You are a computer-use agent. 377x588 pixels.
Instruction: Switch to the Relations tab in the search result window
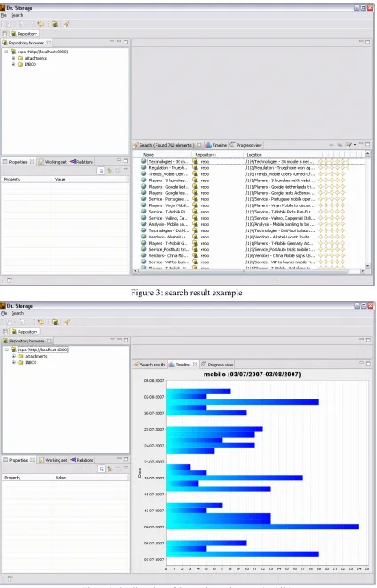point(81,162)
